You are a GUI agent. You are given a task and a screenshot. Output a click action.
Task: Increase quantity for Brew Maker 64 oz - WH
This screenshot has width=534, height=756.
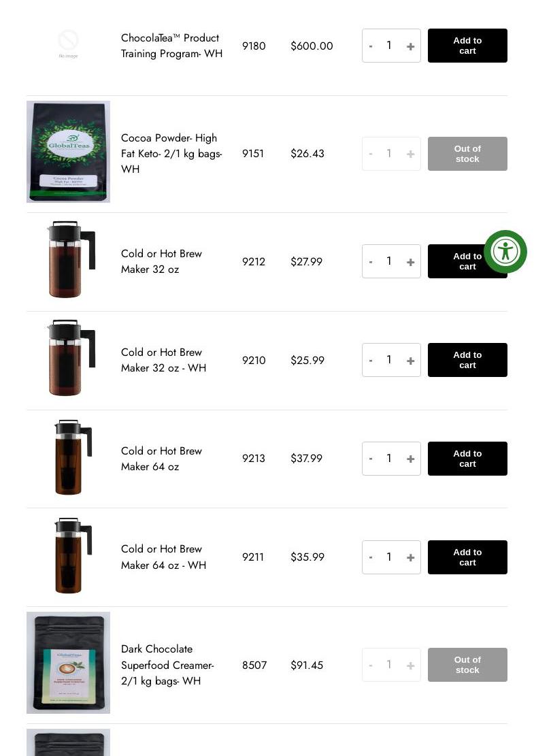[x=410, y=557]
